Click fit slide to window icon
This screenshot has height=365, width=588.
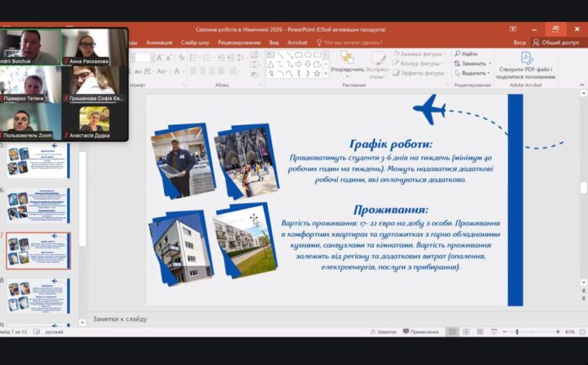tap(580, 332)
